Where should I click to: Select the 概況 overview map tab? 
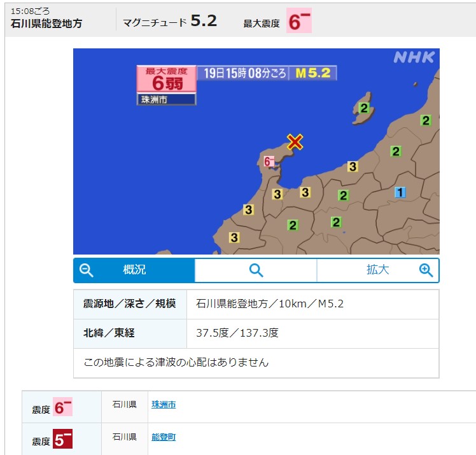tap(134, 270)
